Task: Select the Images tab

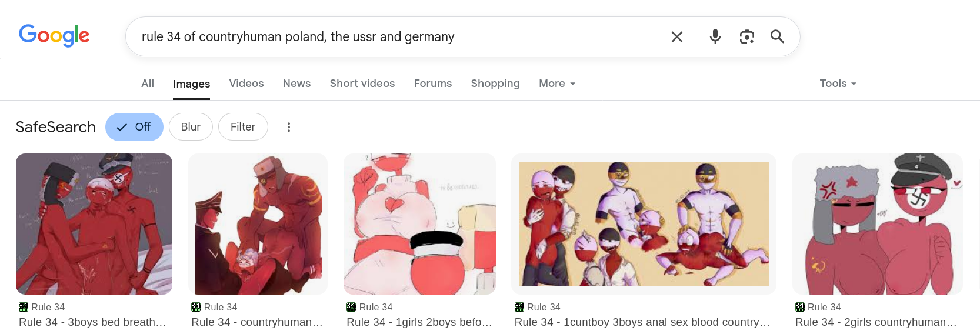Action: tap(192, 84)
